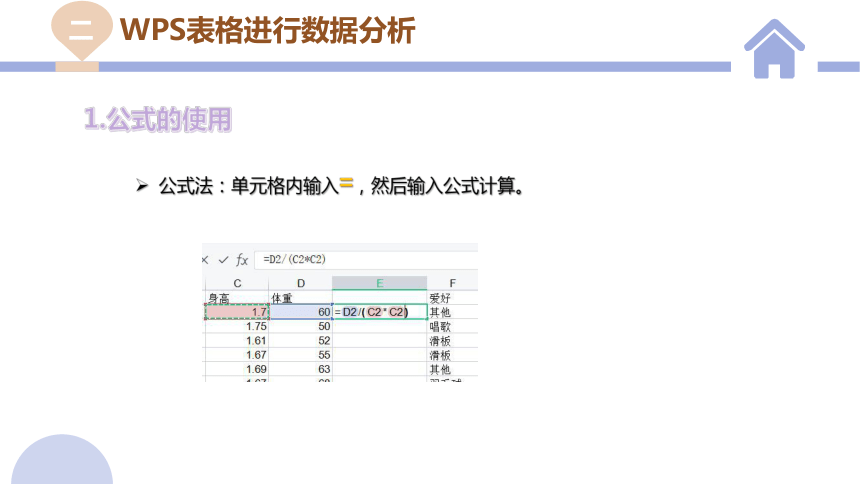
Task: Click the slide title WPS表格进行数据分析
Action: pyautogui.click(x=268, y=30)
